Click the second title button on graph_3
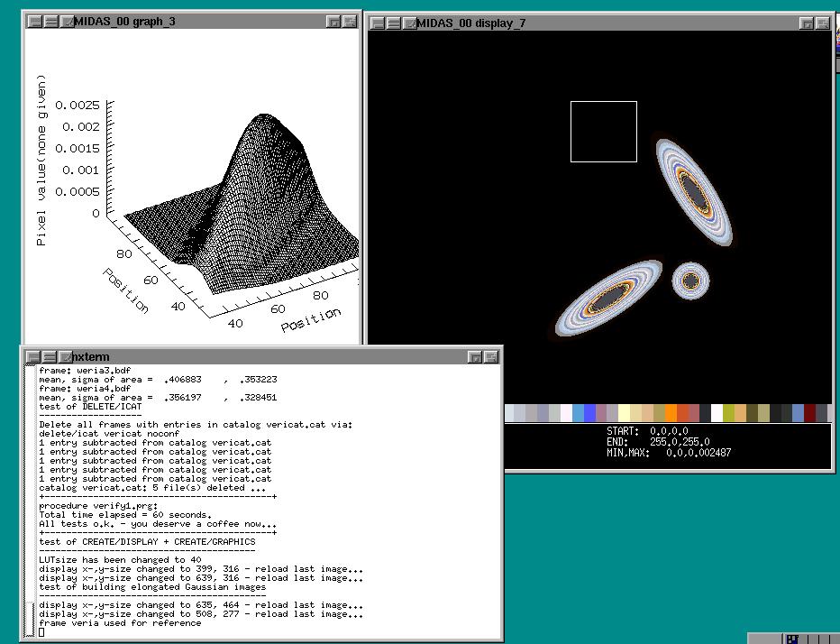This screenshot has width=840, height=644. (x=50, y=21)
